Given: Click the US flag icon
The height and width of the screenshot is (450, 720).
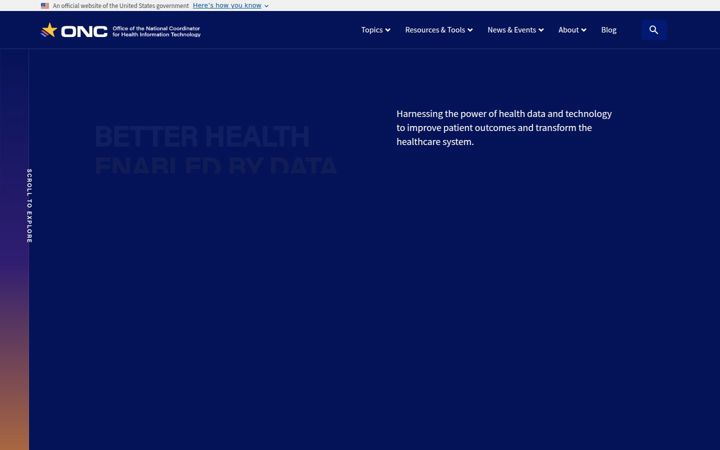Looking at the screenshot, I should coord(45,6).
